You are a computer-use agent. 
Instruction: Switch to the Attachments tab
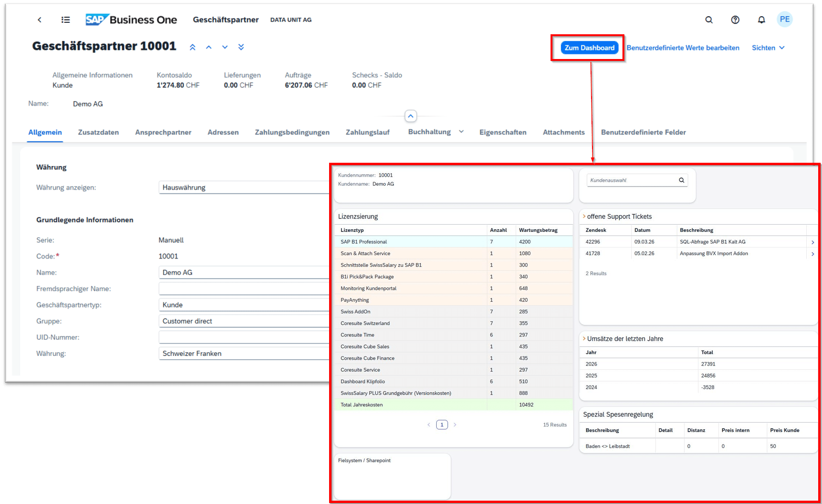click(x=564, y=132)
